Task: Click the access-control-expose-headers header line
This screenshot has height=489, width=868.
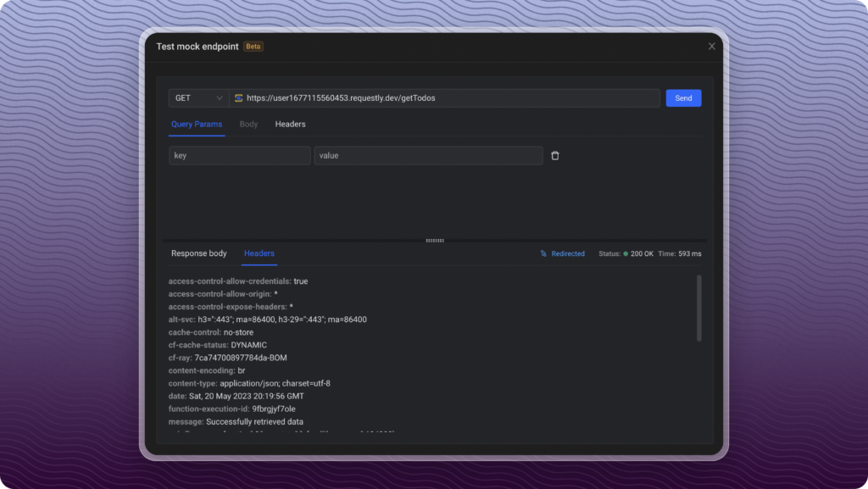Action: tap(231, 307)
